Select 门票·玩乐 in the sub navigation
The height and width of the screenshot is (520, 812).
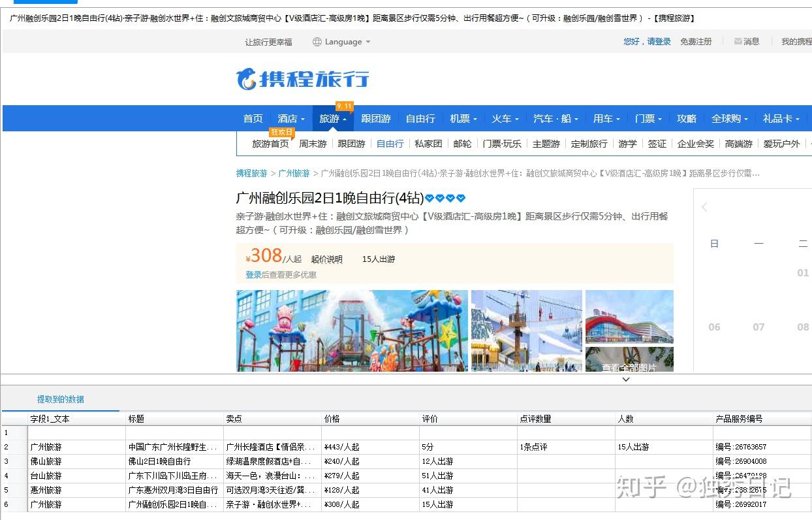coord(502,144)
